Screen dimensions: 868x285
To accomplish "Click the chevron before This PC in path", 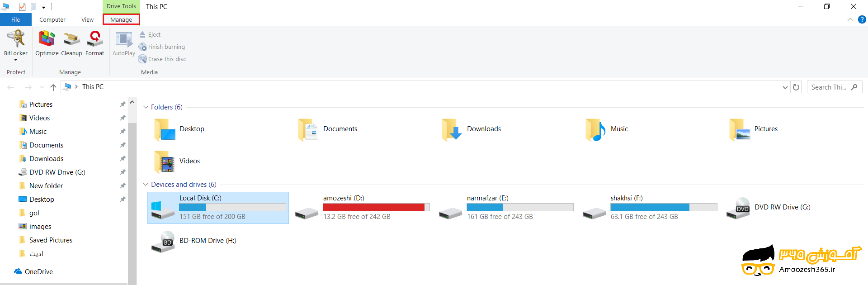I will (76, 87).
